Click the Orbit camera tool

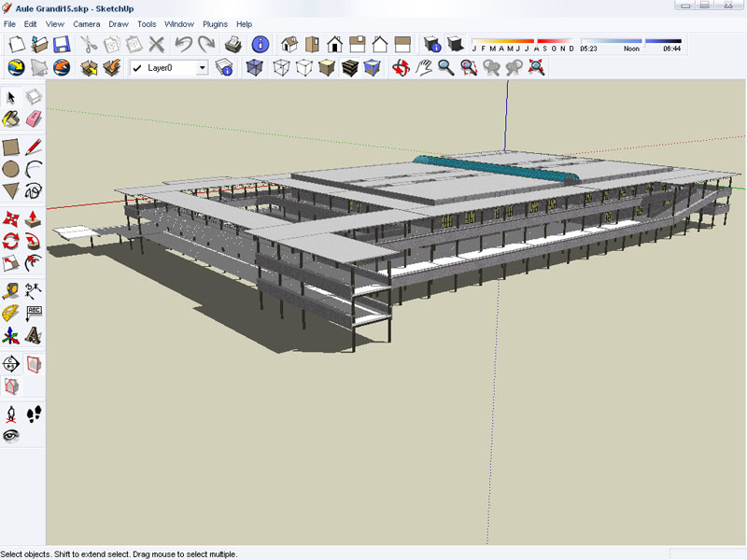point(401,67)
